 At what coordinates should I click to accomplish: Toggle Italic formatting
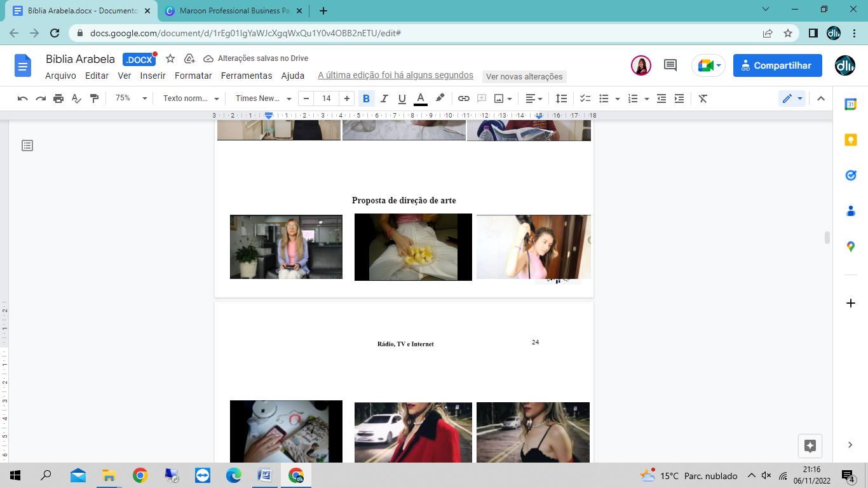tap(384, 98)
